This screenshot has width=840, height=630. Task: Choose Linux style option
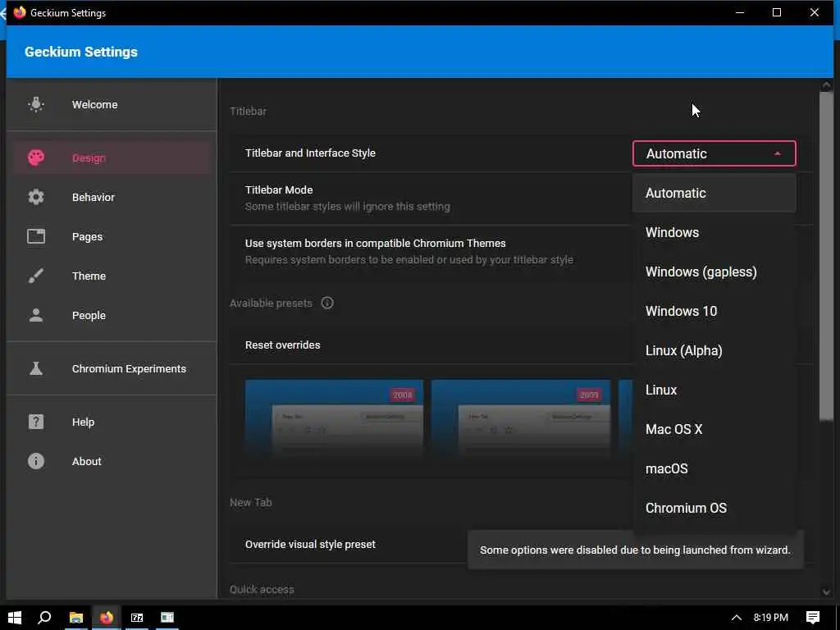tap(714, 390)
